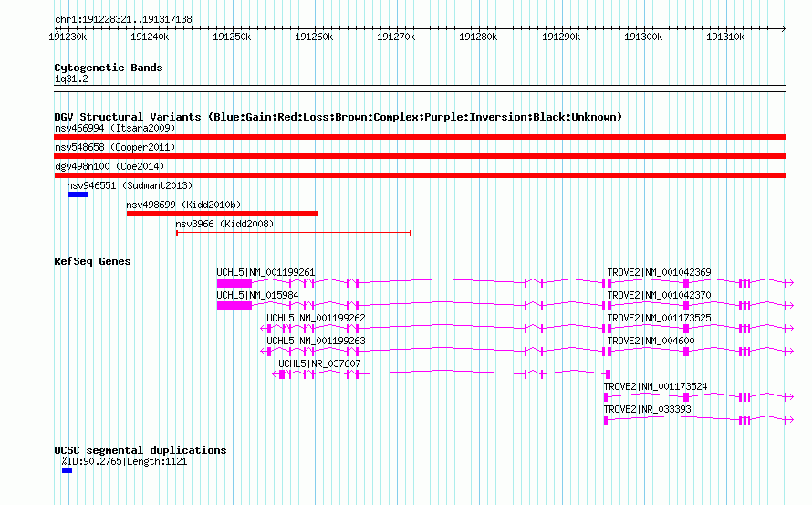Click the large exon block of UCHL5|NM_001199261

tap(234, 283)
